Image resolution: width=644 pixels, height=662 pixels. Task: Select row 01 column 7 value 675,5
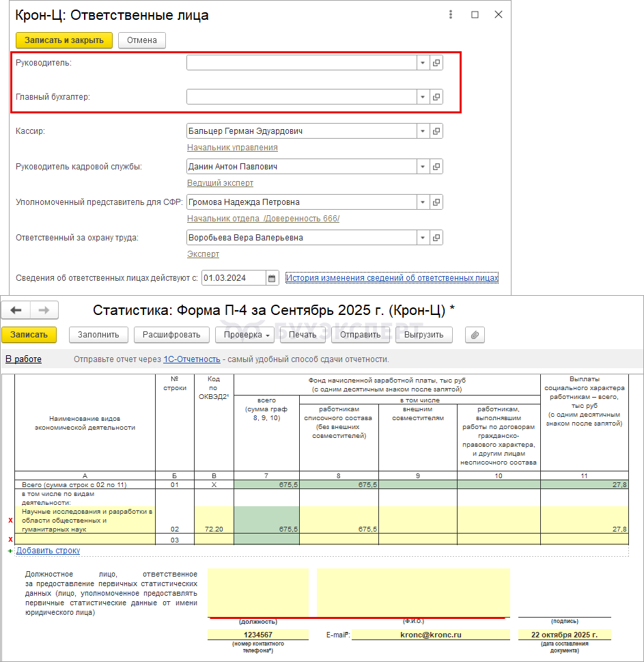tap(267, 484)
